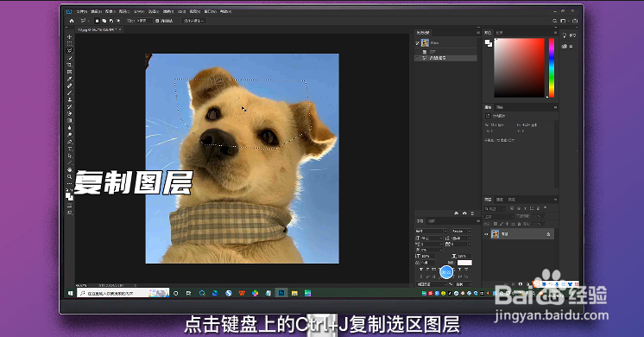644x337 pixels.
Task: Switch to the Swatches tab
Action: 500,33
